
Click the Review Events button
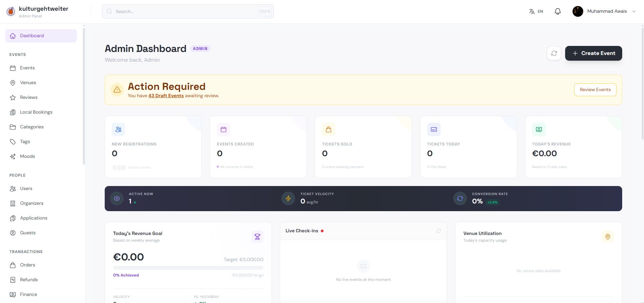pos(595,90)
